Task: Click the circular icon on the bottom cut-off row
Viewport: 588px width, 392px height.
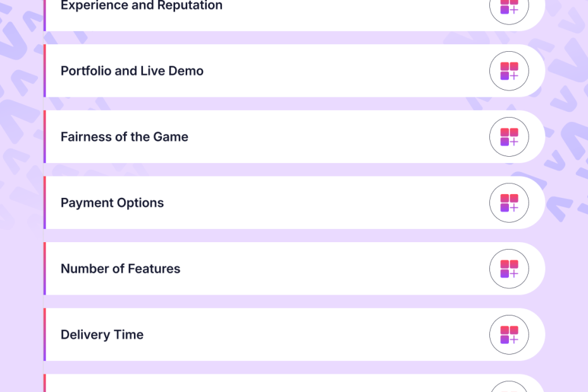Action: (x=509, y=387)
